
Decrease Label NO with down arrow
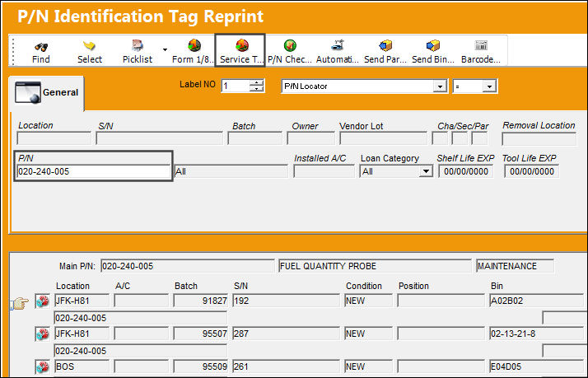[x=257, y=89]
